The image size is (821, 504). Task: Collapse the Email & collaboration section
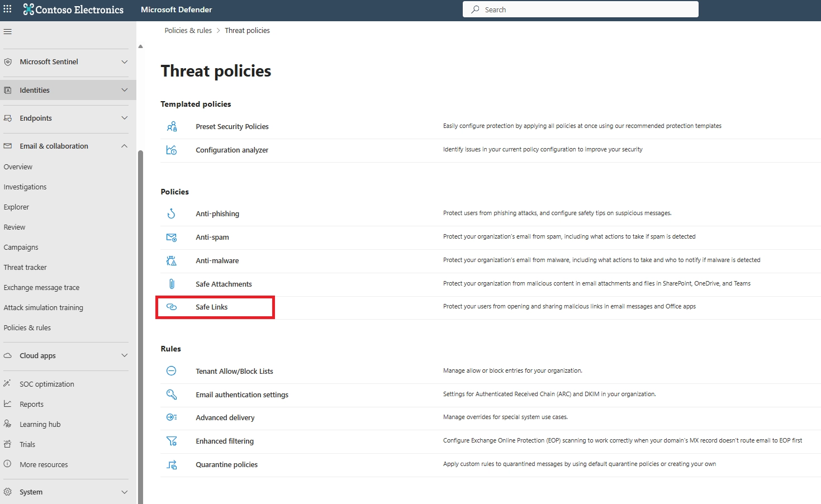pyautogui.click(x=124, y=146)
